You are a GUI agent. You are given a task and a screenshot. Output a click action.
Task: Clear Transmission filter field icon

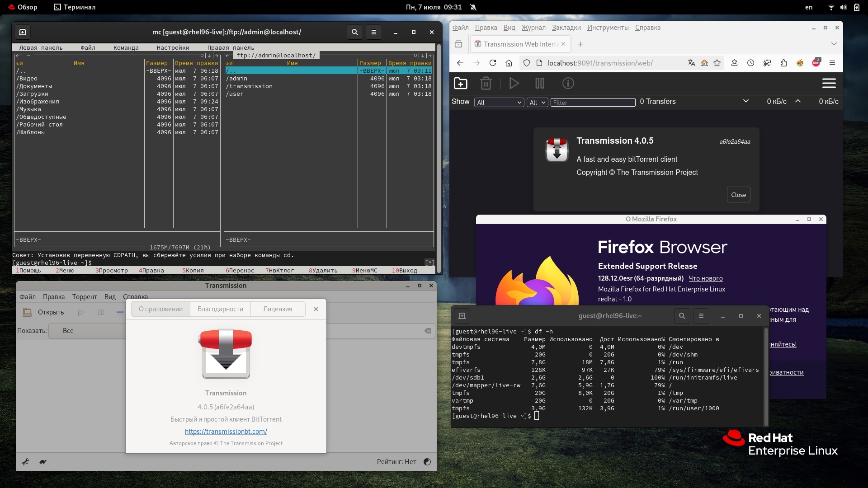428,331
